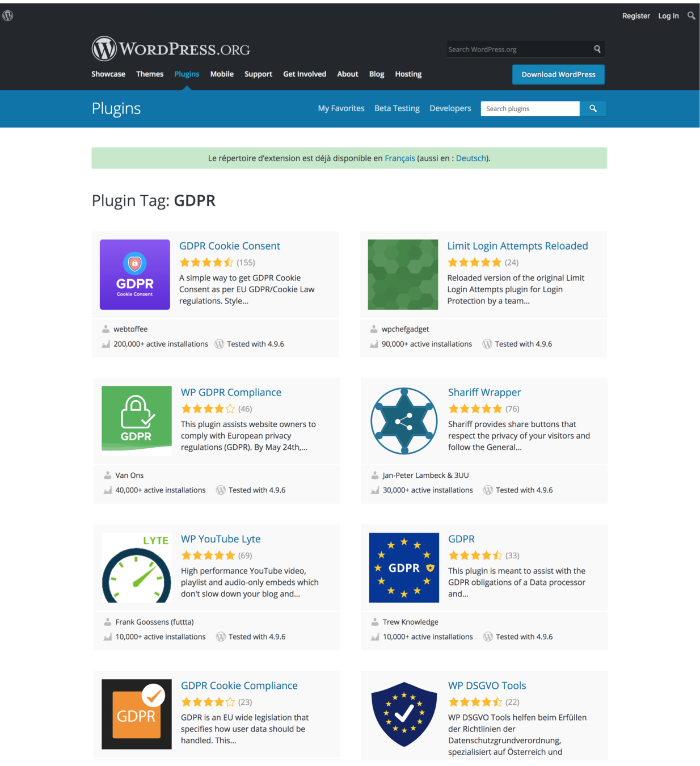Click the Shariff Wrapper sheriff star icon
The image size is (700, 766).
click(x=404, y=421)
